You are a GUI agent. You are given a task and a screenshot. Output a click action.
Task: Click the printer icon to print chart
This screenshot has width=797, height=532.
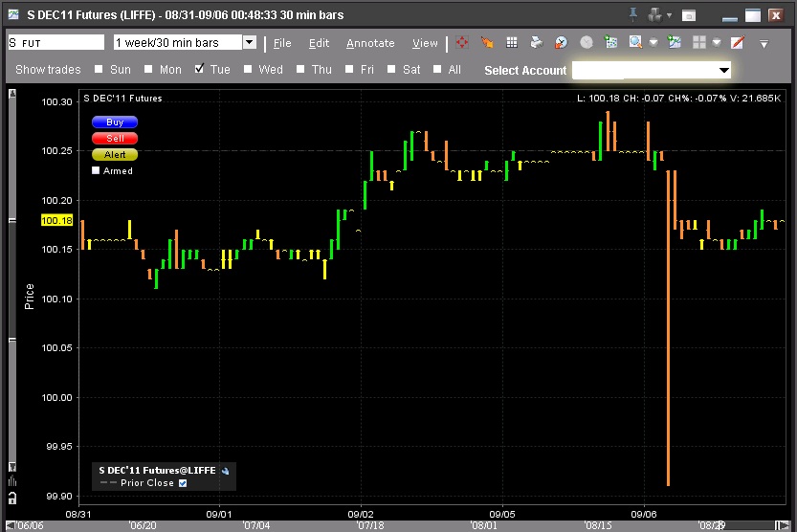coord(537,43)
